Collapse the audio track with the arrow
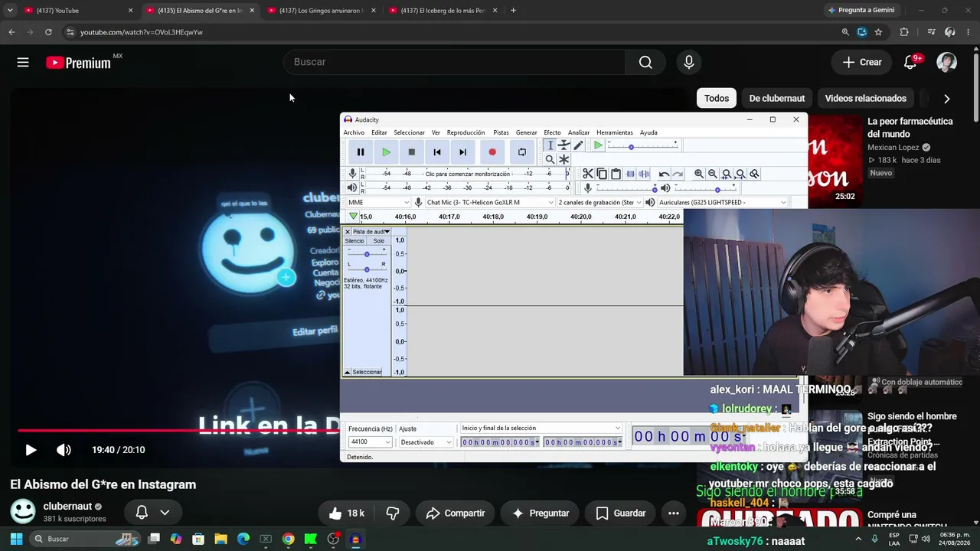Screen dimensions: 980x551 [348, 372]
